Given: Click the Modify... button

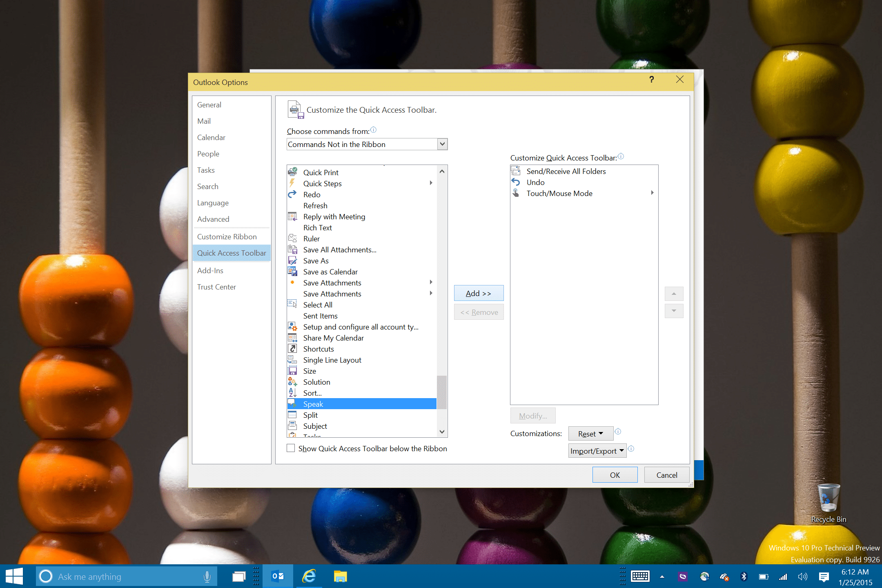Looking at the screenshot, I should [533, 416].
